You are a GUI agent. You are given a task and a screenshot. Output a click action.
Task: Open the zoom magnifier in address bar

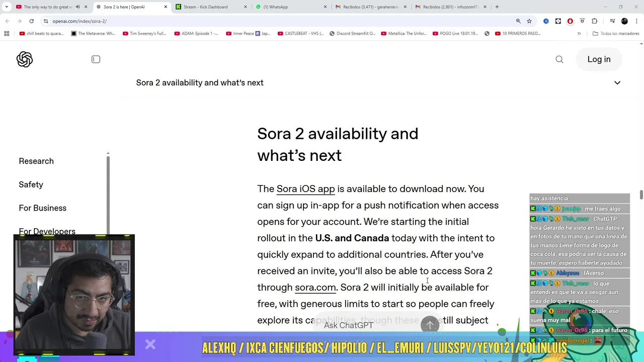tap(518, 21)
